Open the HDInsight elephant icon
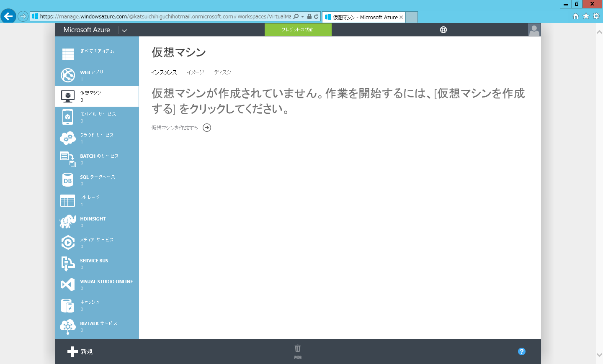Image resolution: width=603 pixels, height=364 pixels. point(68,222)
